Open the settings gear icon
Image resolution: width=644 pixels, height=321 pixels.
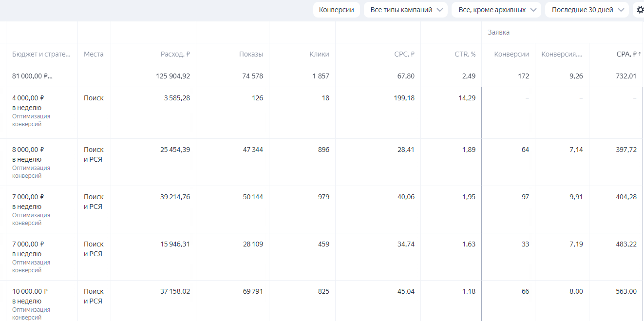640,10
